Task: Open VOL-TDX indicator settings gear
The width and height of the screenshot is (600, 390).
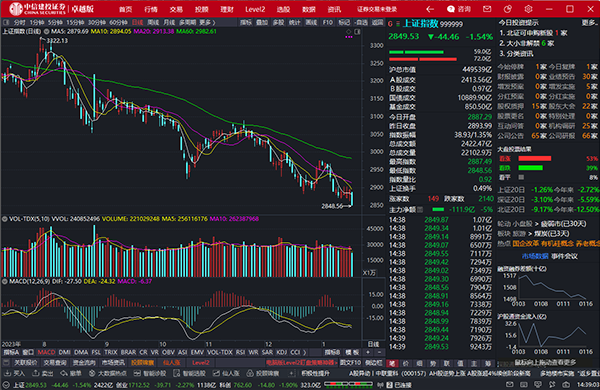Action: pyautogui.click(x=5, y=219)
